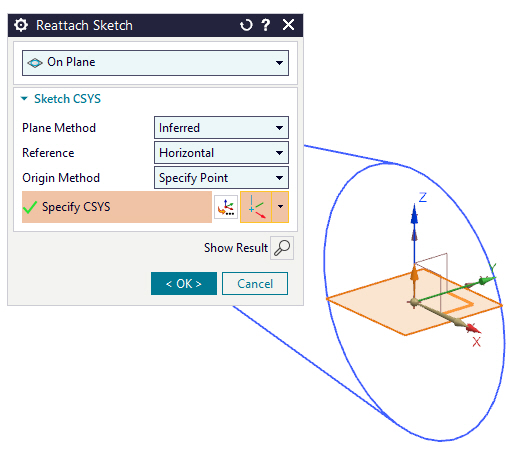Click the Reattach Sketch title text
This screenshot has height=449, width=510.
point(84,26)
